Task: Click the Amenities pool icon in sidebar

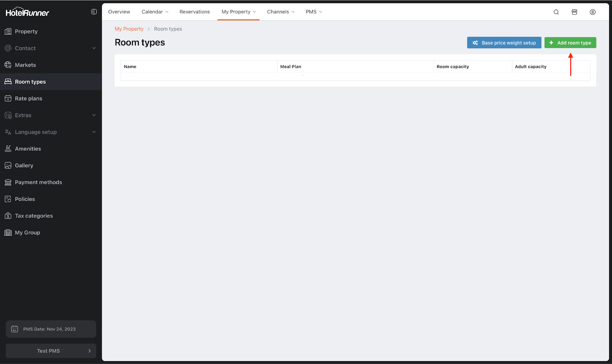Action: (x=8, y=149)
